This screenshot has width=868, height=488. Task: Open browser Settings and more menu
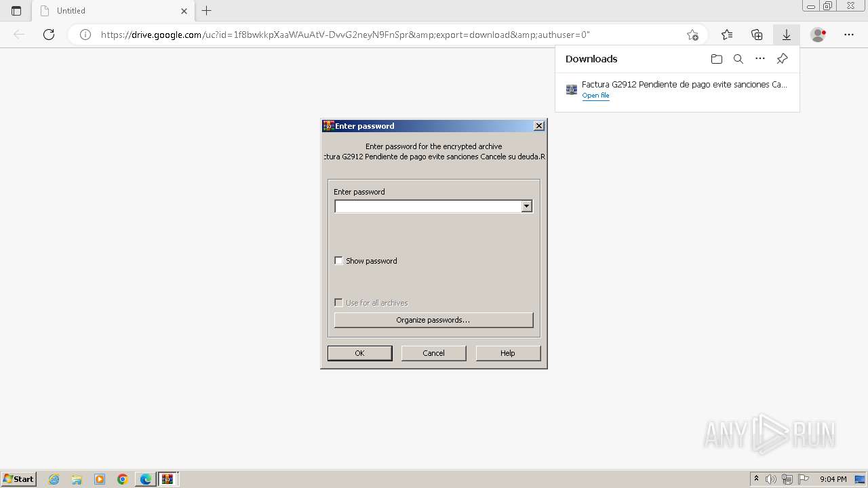(849, 35)
